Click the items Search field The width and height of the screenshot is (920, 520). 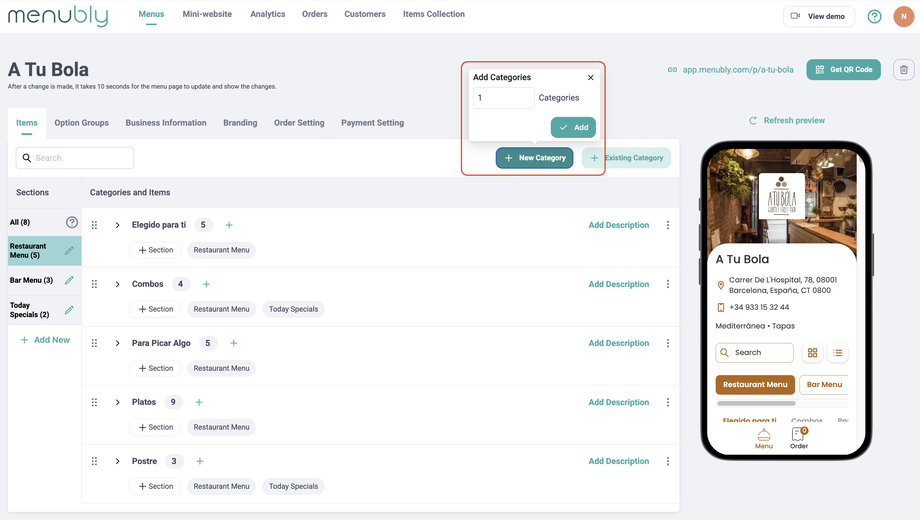pyautogui.click(x=75, y=158)
